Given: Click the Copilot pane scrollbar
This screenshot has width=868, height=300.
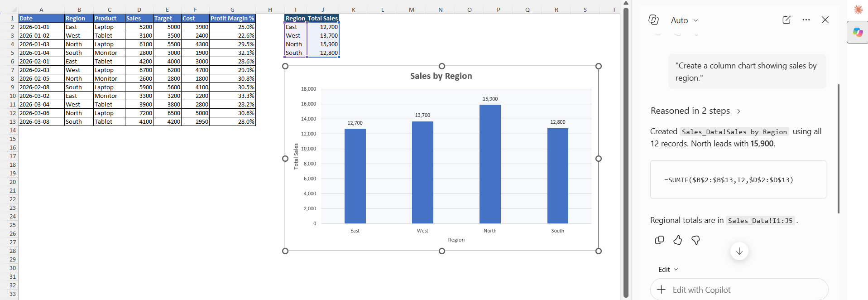Looking at the screenshot, I should (x=838, y=149).
